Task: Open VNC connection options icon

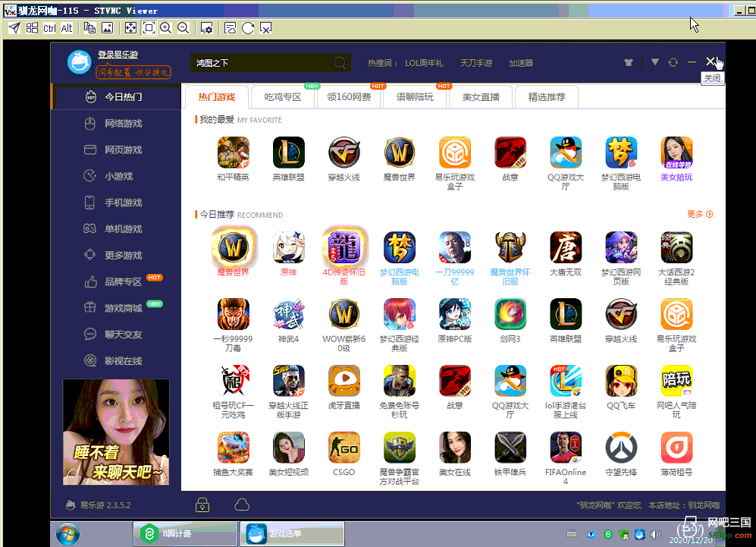Action: 206,28
